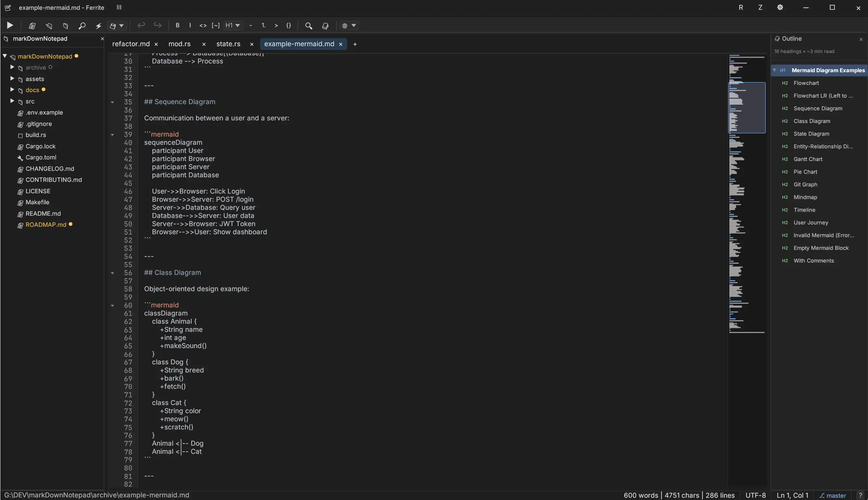Click the Bold formatting button
The height and width of the screenshot is (500, 868).
click(x=177, y=25)
